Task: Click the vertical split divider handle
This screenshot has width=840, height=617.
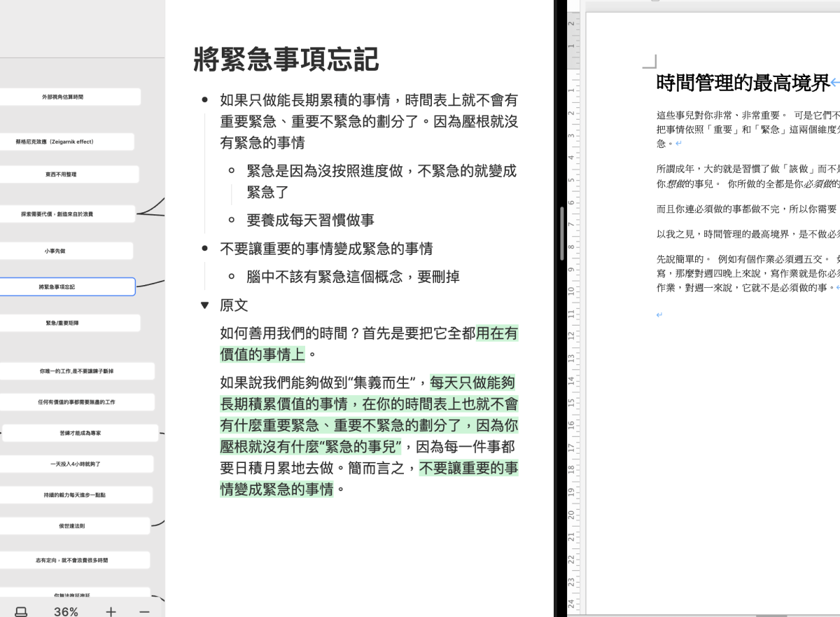Action: click(x=561, y=234)
